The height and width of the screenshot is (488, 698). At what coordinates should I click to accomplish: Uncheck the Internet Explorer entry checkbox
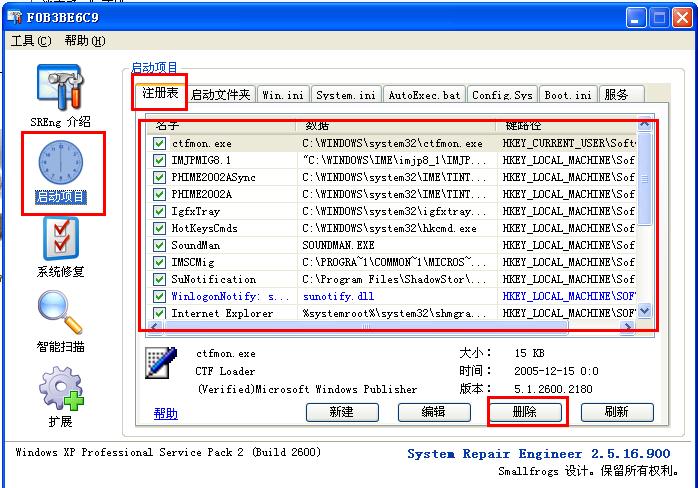(159, 313)
